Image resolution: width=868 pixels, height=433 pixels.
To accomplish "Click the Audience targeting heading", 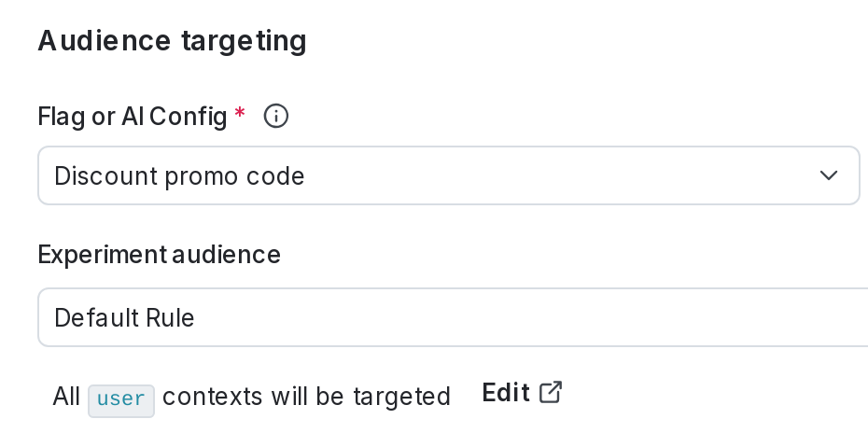I will pos(172,41).
